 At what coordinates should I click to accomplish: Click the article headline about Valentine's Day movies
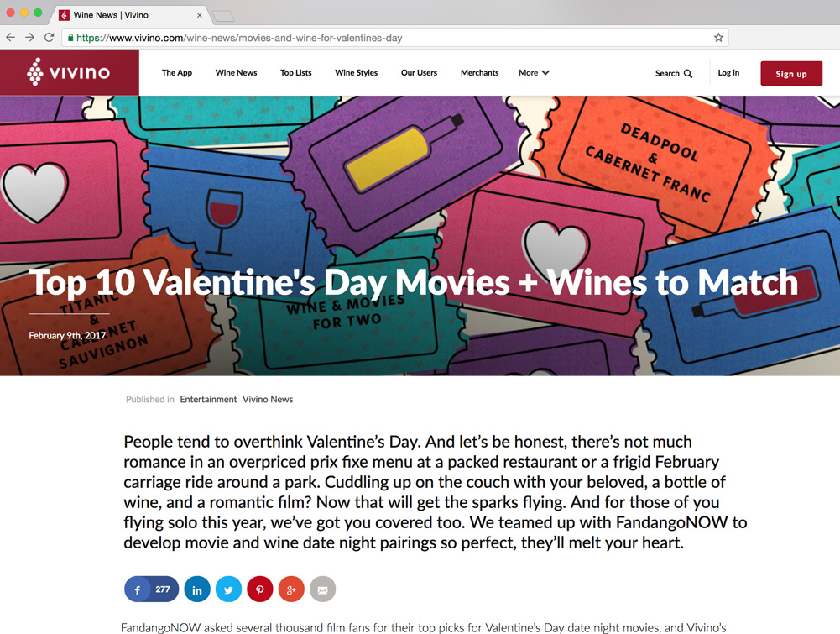(414, 282)
